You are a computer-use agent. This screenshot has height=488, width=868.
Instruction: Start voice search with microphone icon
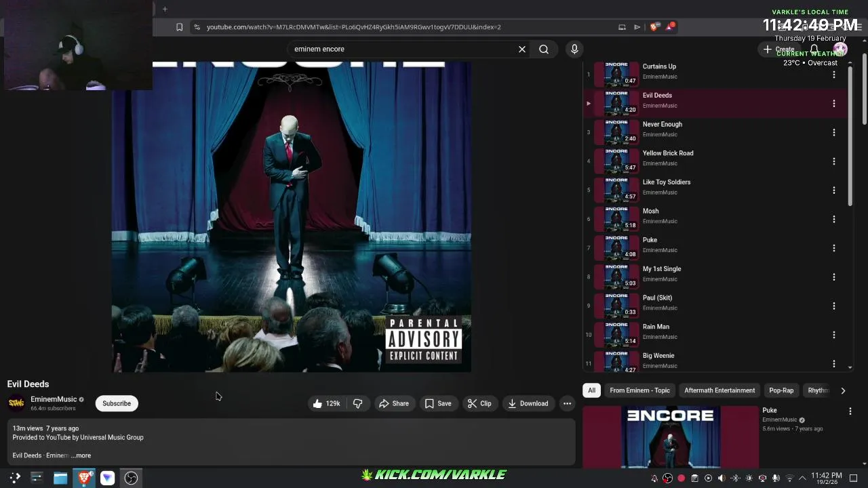[x=574, y=49]
